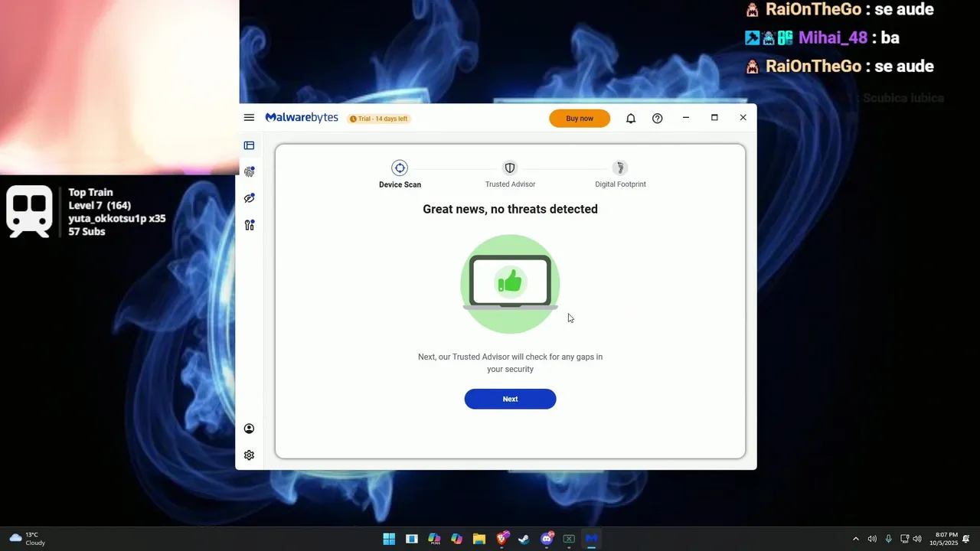Click the microphone tray icon
The width and height of the screenshot is (980, 551).
click(x=888, y=539)
